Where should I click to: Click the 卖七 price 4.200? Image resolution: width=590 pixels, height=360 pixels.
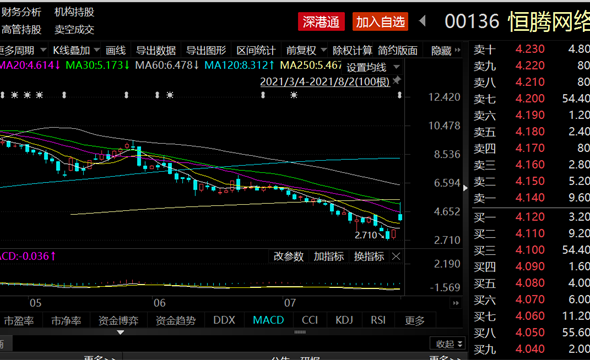530,99
